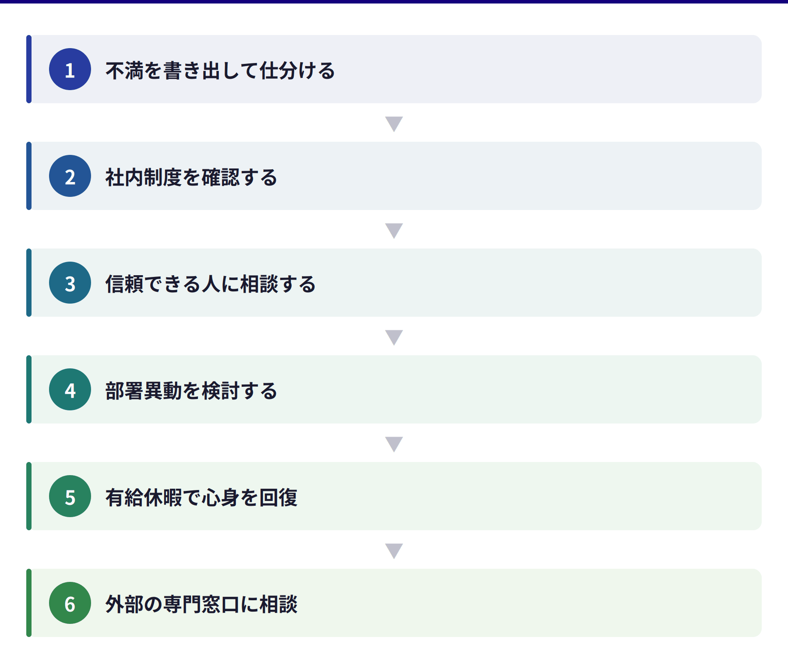Image resolution: width=788 pixels, height=672 pixels.
Task: Click the dark blue left bar of step 1
Action: click(x=29, y=69)
